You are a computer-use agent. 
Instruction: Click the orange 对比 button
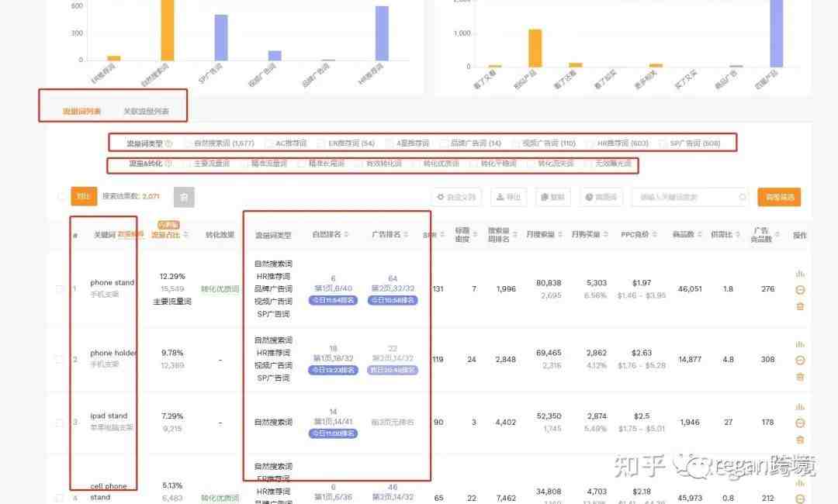tap(84, 196)
